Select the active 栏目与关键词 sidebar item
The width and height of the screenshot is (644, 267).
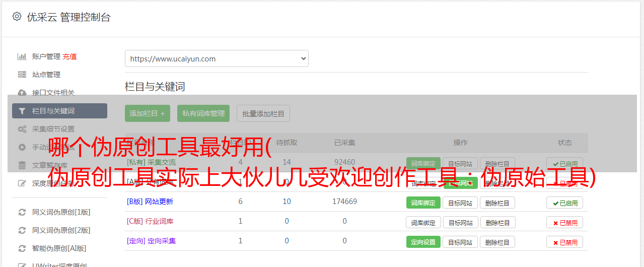point(59,111)
